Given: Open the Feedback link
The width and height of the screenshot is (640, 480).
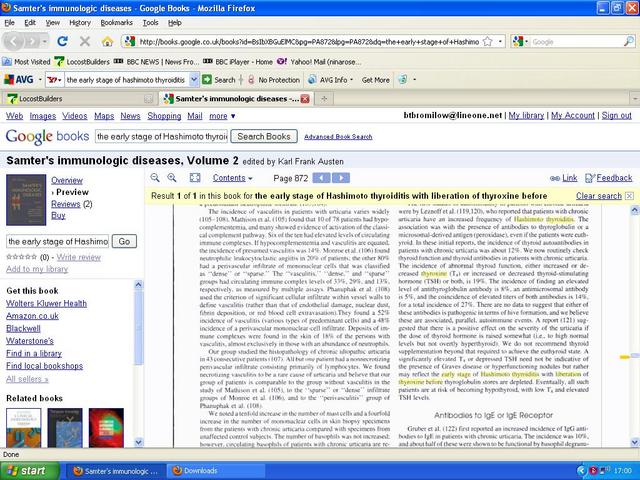Looking at the screenshot, I should [x=609, y=178].
